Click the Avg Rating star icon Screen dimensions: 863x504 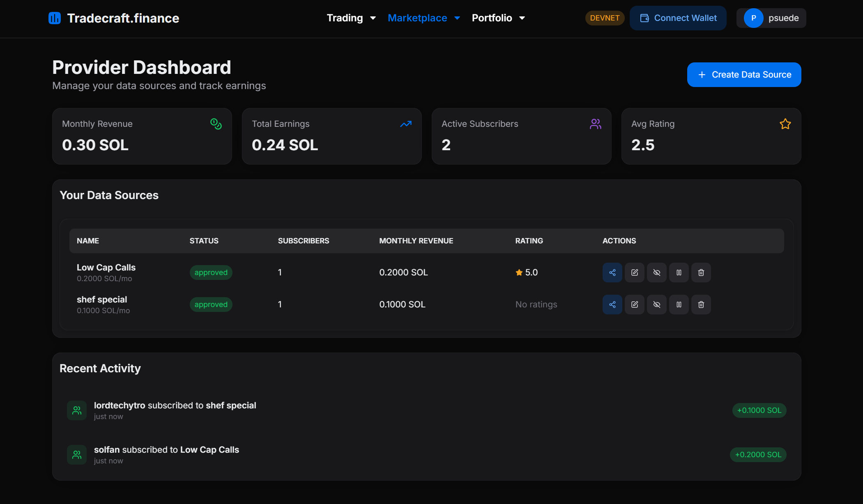tap(785, 124)
